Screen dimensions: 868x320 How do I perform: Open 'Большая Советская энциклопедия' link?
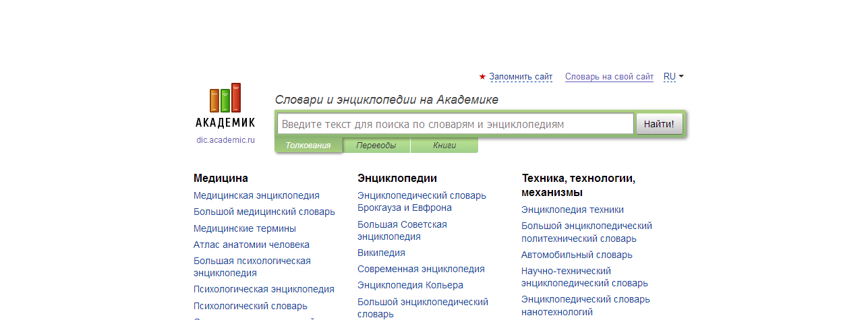pyautogui.click(x=402, y=230)
